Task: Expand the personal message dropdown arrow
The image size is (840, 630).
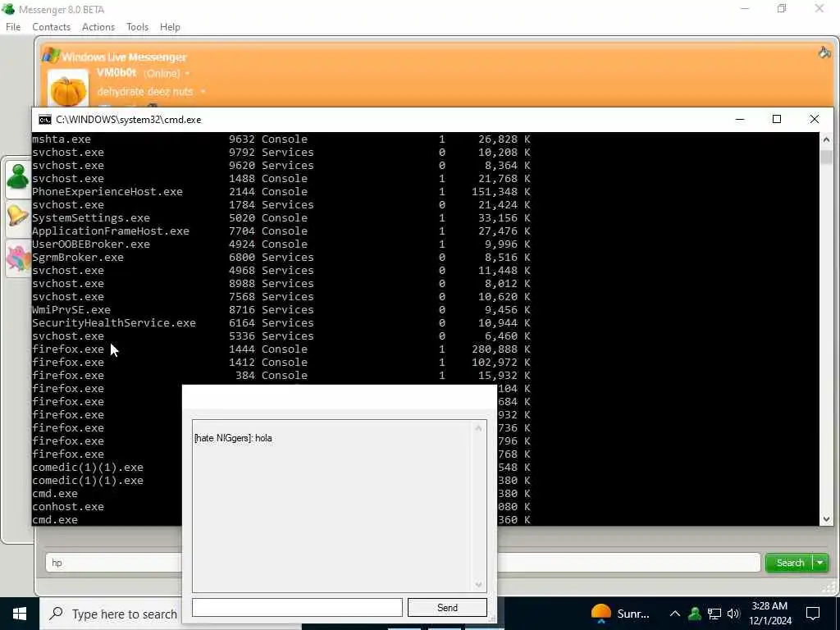Action: pyautogui.click(x=203, y=92)
